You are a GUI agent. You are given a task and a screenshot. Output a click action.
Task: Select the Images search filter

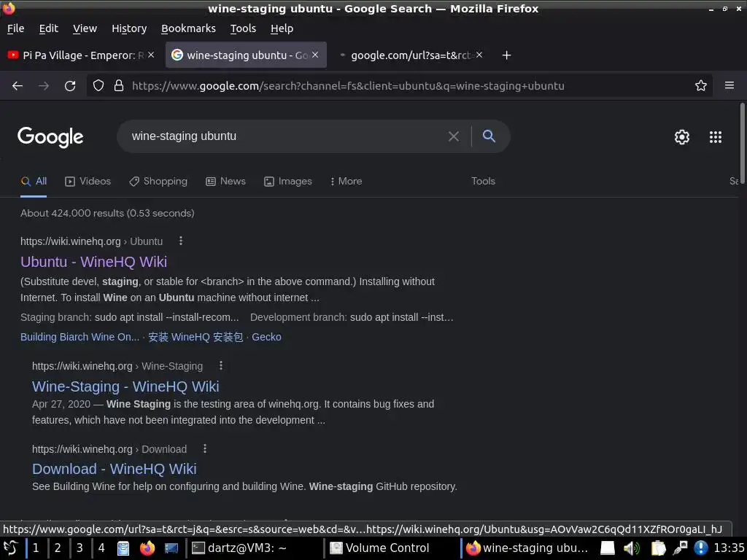(x=288, y=181)
